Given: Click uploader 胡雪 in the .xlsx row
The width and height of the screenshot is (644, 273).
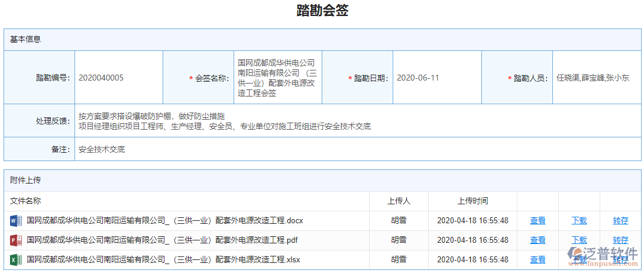Looking at the screenshot, I should coord(399,260).
